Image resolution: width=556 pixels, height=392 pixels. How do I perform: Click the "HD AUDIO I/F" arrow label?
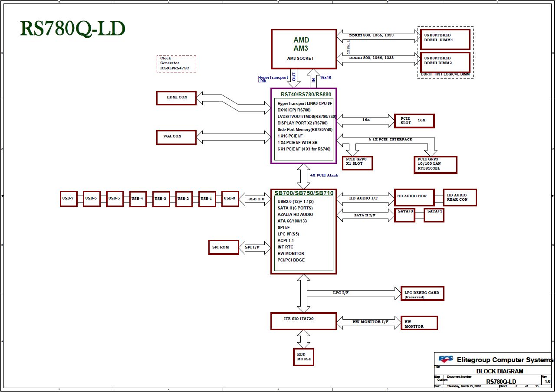pos(364,198)
